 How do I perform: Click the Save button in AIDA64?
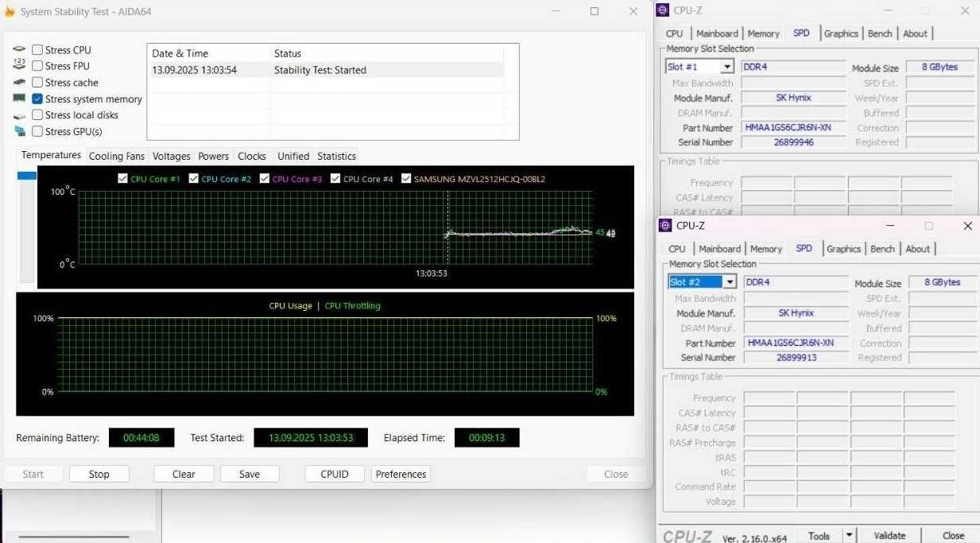point(250,474)
